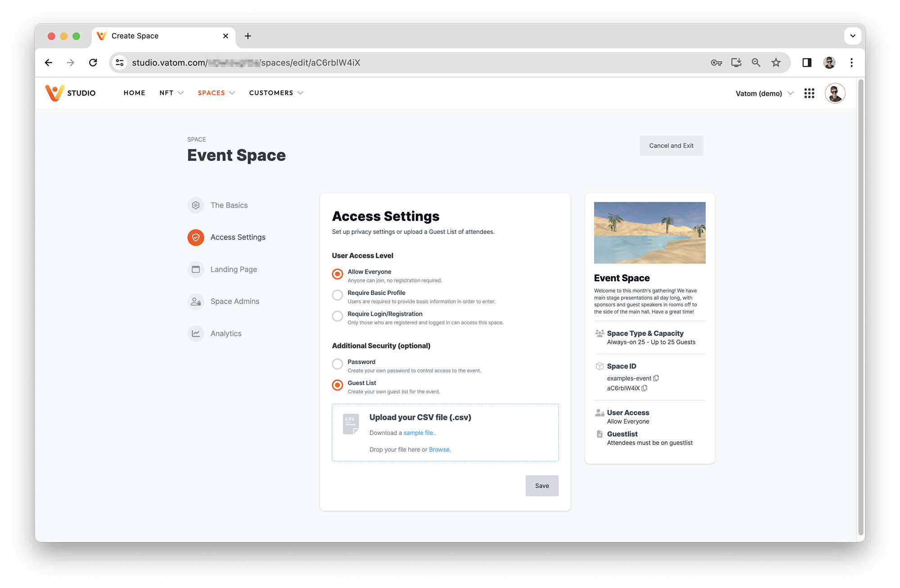Click the Event Space beach thumbnail
900x588 pixels.
point(649,233)
